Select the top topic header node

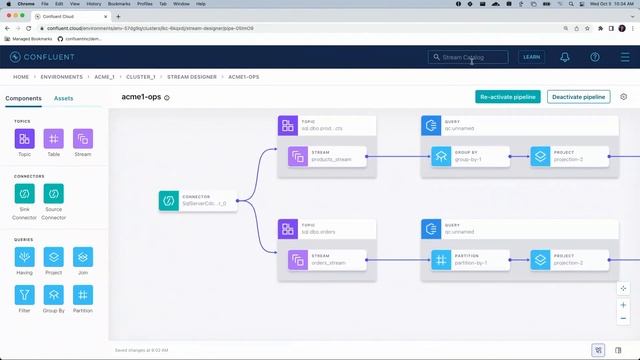click(x=327, y=125)
